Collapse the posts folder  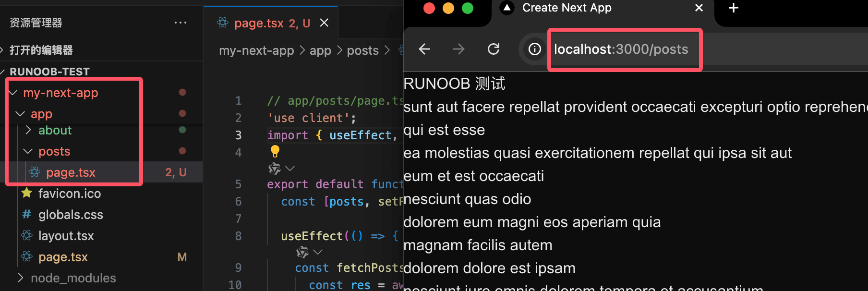pyautogui.click(x=54, y=151)
